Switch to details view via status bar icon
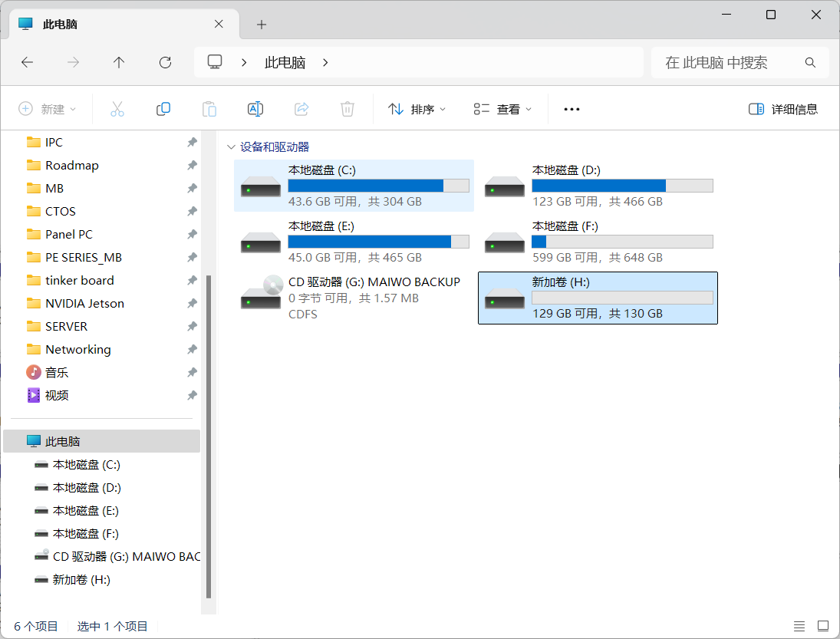 [799, 626]
